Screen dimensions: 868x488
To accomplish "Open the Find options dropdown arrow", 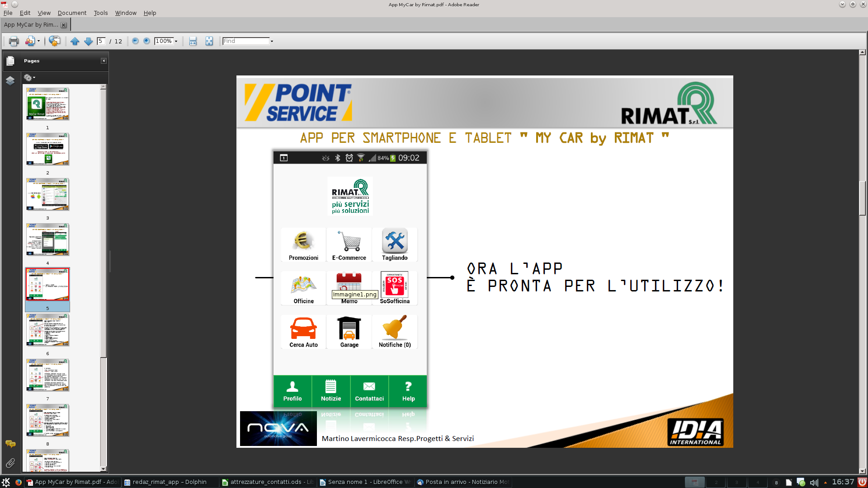I will coord(272,41).
